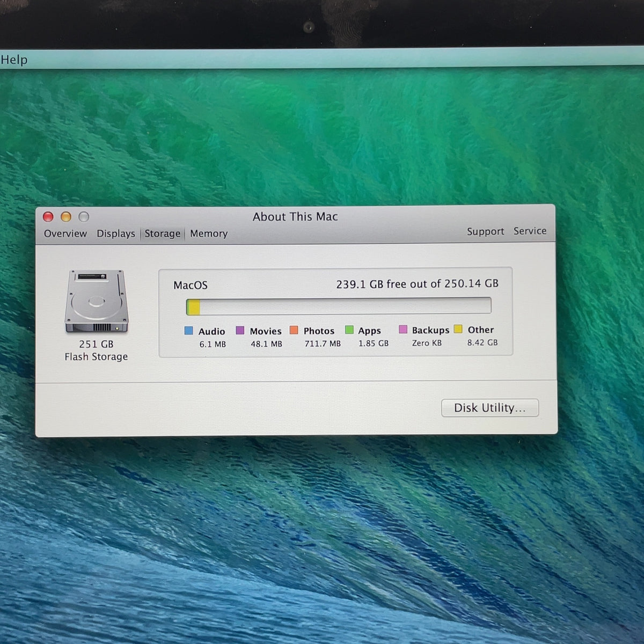
Task: Click the Photos legend label
Action: pyautogui.click(x=319, y=331)
